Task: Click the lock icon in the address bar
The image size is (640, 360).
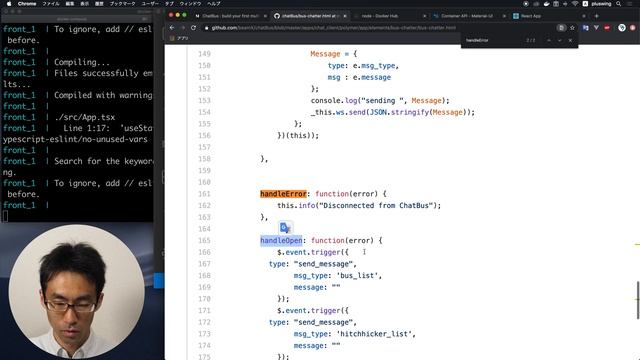Action: 207,28
